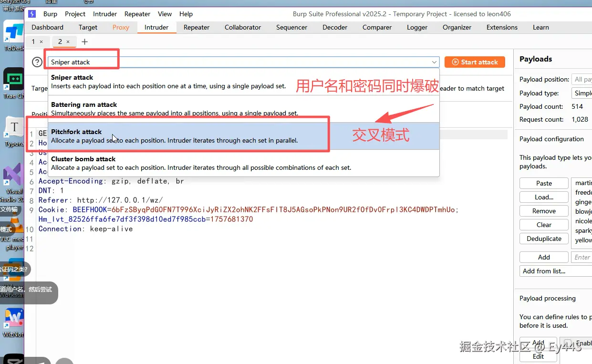This screenshot has width=592, height=364.
Task: Switch to Learn tab
Action: [x=541, y=27]
